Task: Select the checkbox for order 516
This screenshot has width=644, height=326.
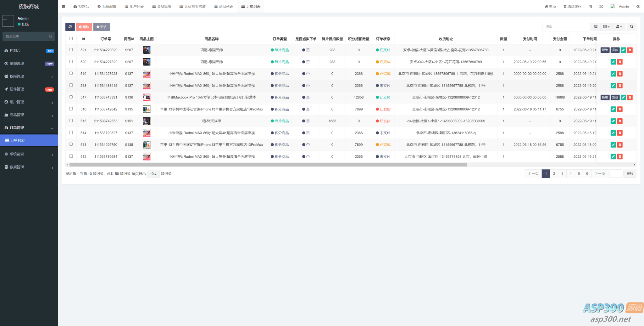Action: pos(71,109)
